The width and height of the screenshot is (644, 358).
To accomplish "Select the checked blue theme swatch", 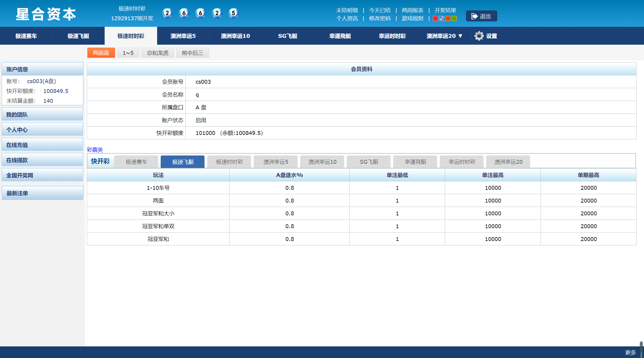I will coord(442,18).
